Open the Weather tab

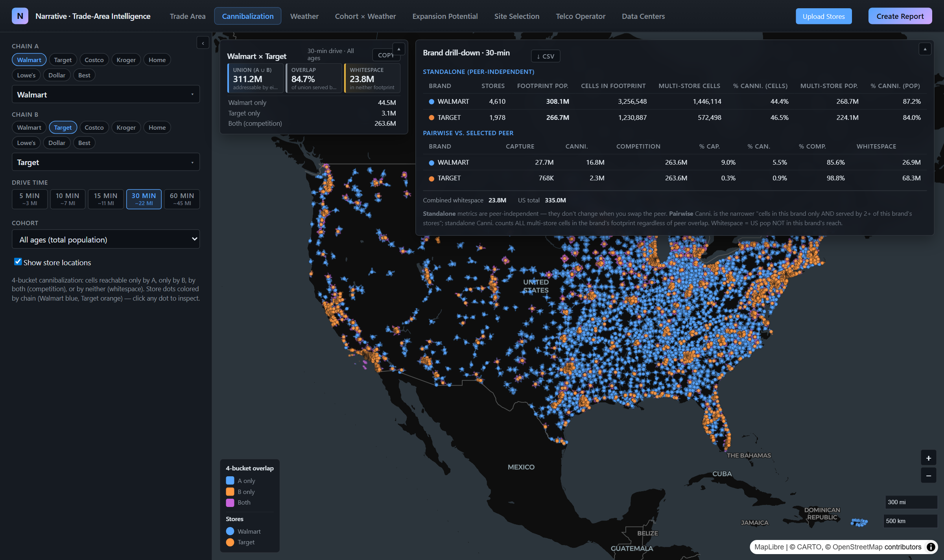pyautogui.click(x=304, y=16)
